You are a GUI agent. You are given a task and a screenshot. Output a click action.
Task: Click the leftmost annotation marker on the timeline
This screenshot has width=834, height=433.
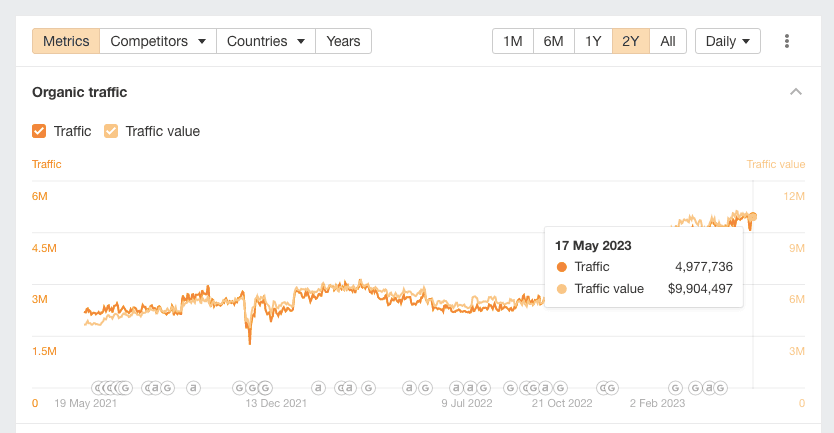98,388
